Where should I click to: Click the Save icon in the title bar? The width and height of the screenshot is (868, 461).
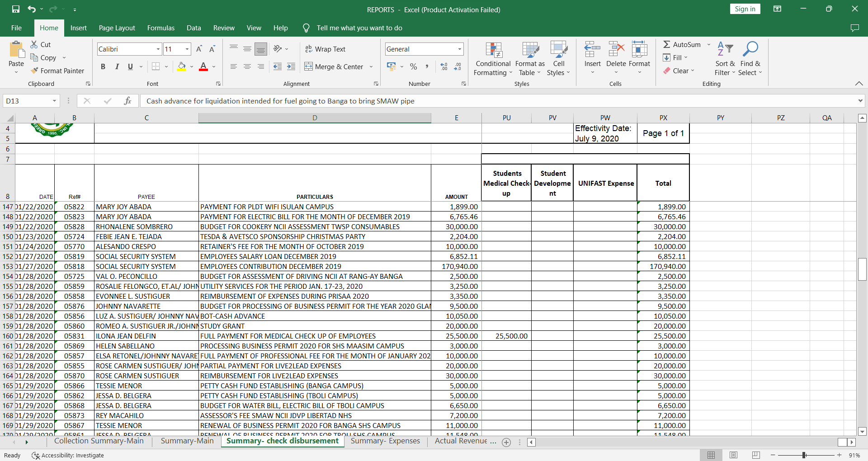click(16, 9)
